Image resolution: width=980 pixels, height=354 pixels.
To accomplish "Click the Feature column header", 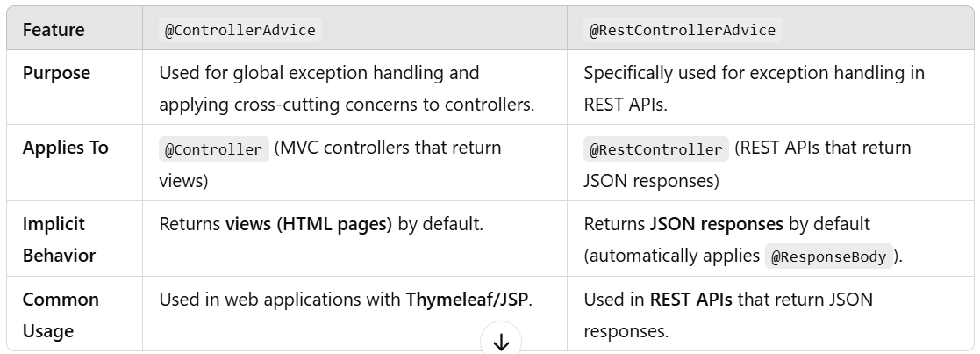I will pos(54,29).
